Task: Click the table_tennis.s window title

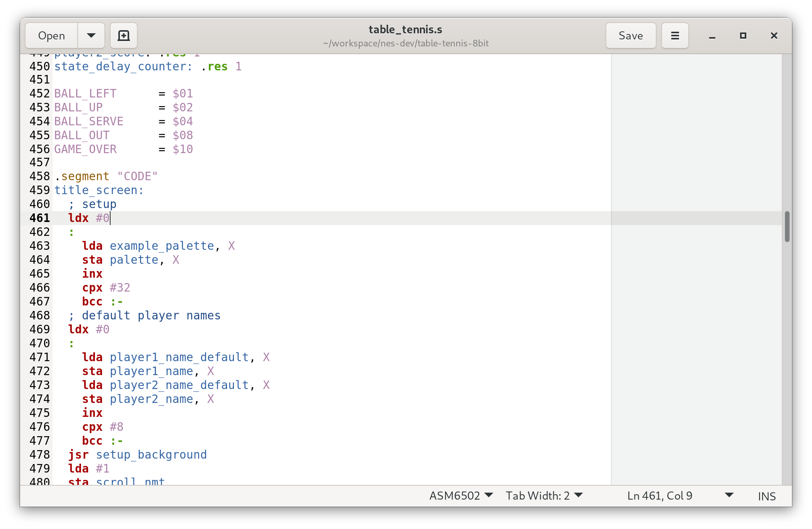Action: pyautogui.click(x=405, y=29)
